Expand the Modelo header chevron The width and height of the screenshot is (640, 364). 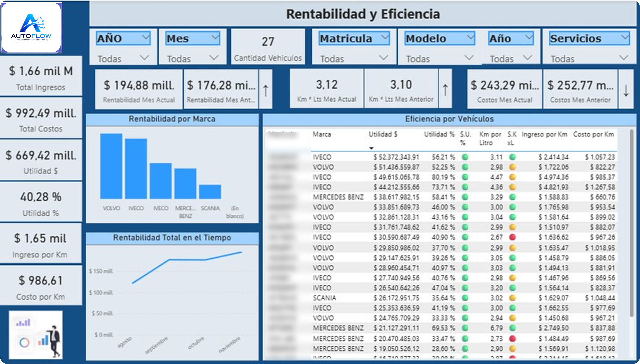click(x=470, y=37)
